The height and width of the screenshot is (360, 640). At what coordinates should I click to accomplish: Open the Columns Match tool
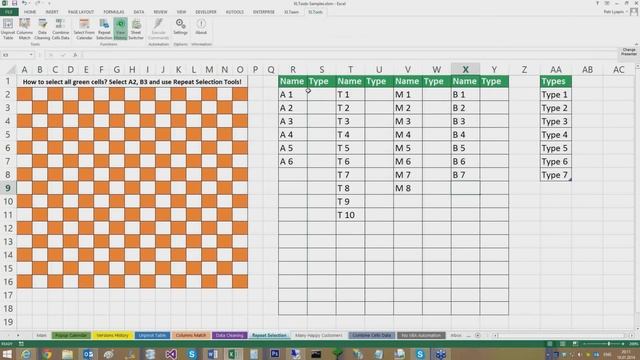[24, 29]
